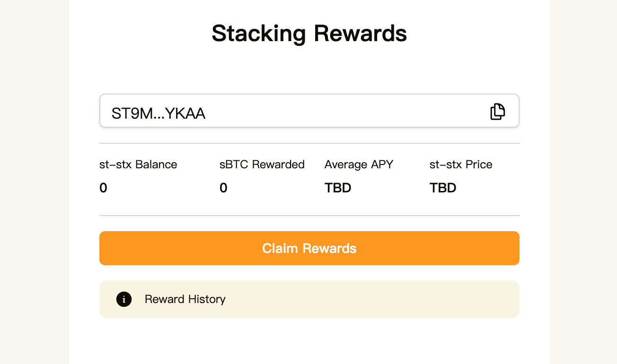Click the beige page margin left of the card
This screenshot has width=617, height=364.
coord(34,189)
